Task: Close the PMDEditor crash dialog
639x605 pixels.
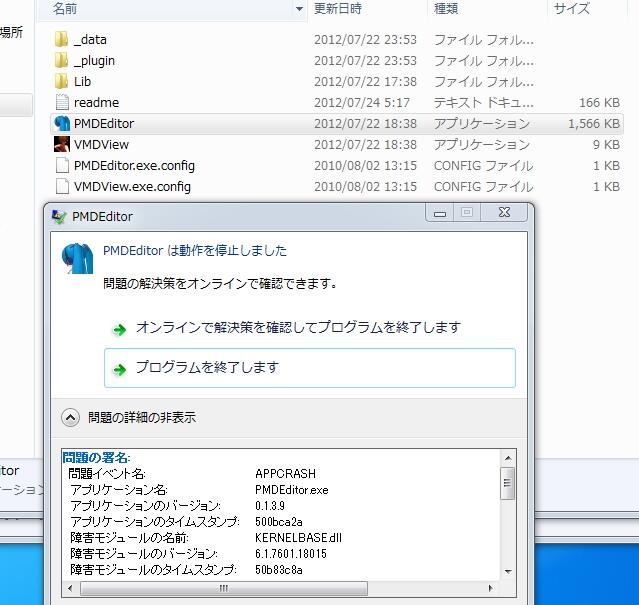Action: (504, 213)
